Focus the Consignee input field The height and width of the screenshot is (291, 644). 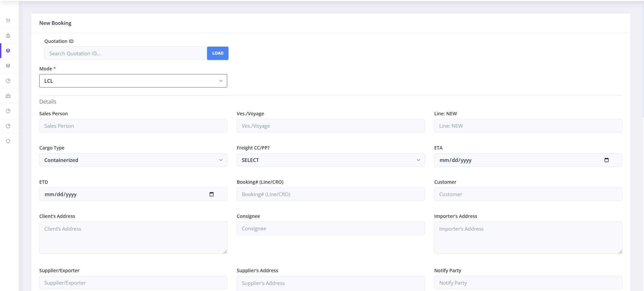330,228
